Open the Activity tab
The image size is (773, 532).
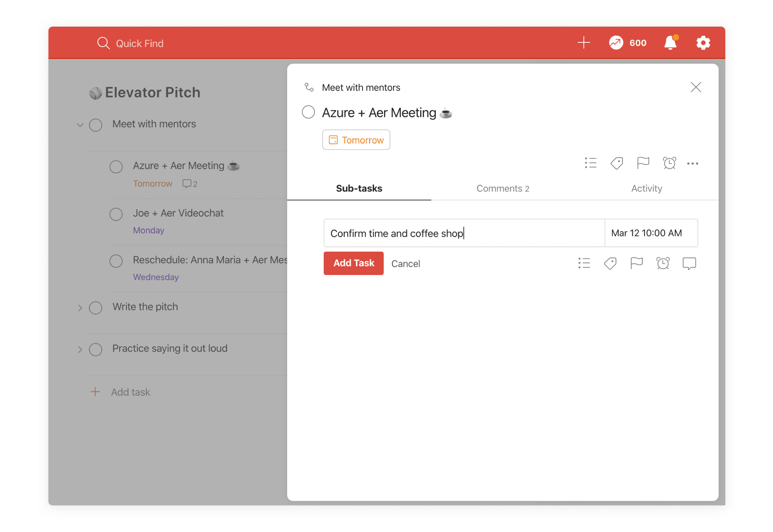[646, 188]
